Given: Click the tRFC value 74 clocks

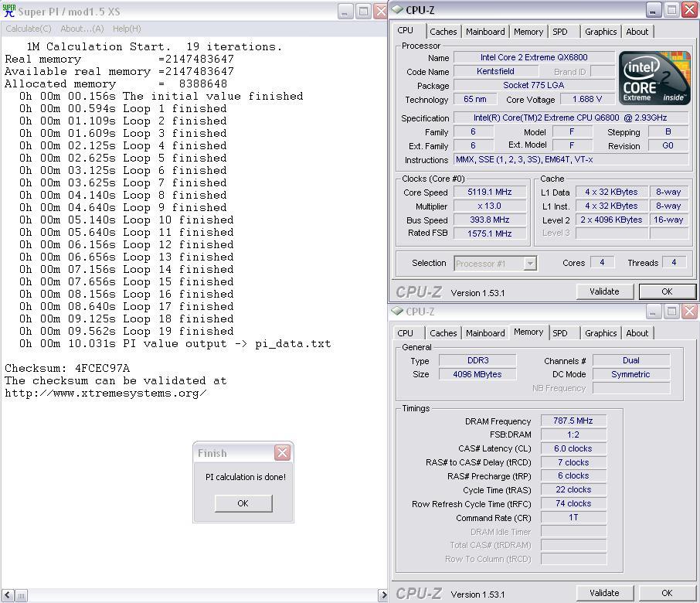Looking at the screenshot, I should click(x=573, y=503).
